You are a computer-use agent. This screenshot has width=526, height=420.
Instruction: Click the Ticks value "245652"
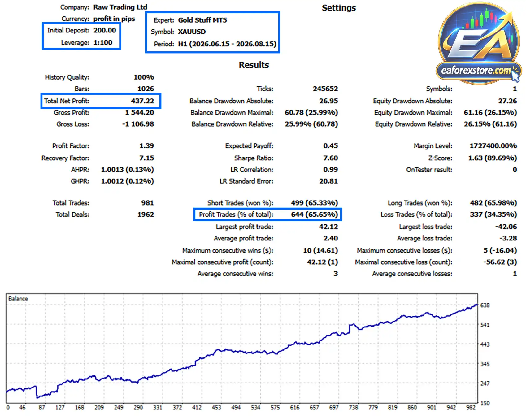(x=325, y=89)
